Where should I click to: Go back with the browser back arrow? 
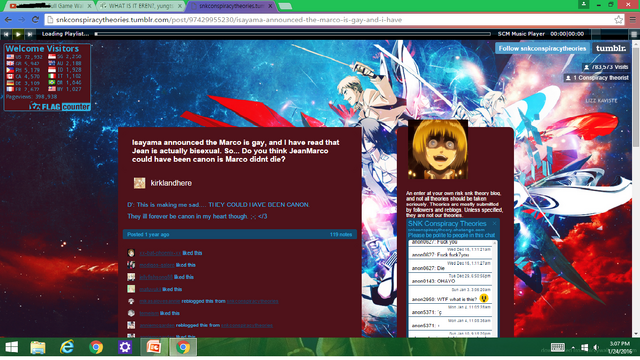(8, 20)
